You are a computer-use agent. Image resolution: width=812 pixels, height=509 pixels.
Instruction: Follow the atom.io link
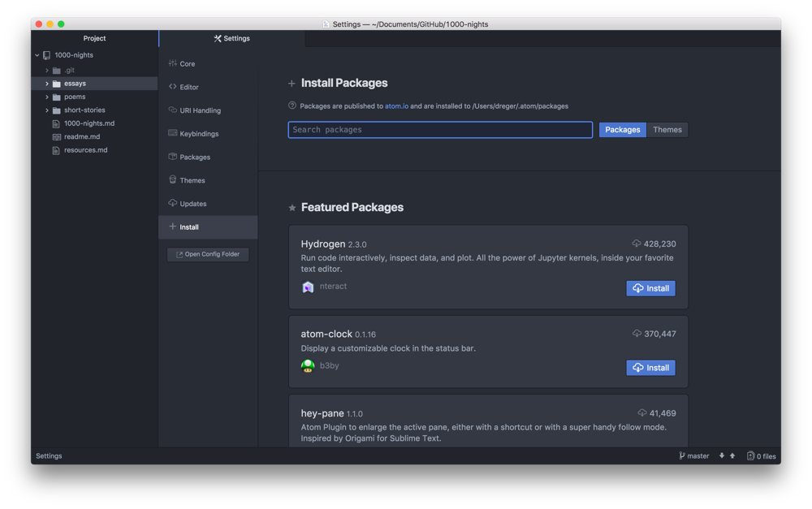[396, 106]
